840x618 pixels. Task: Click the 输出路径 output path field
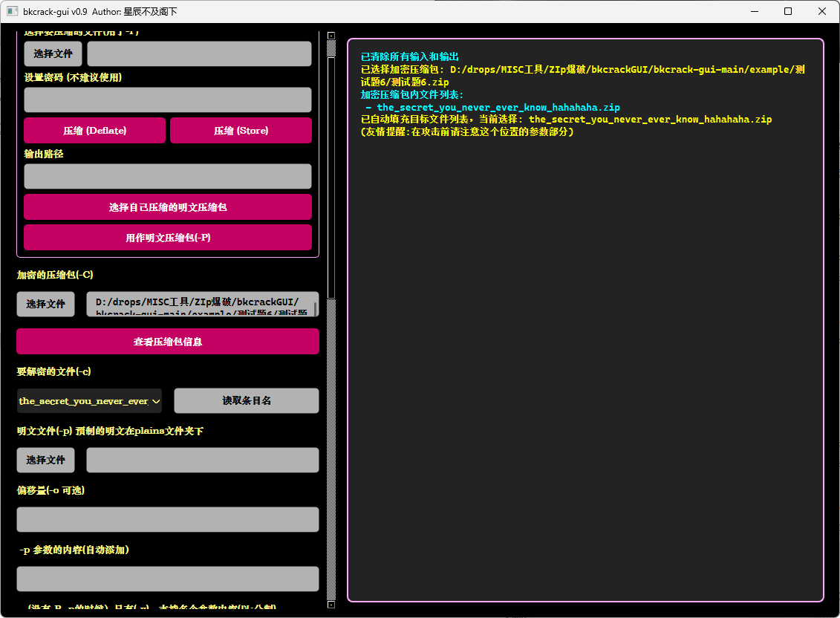[x=168, y=176]
